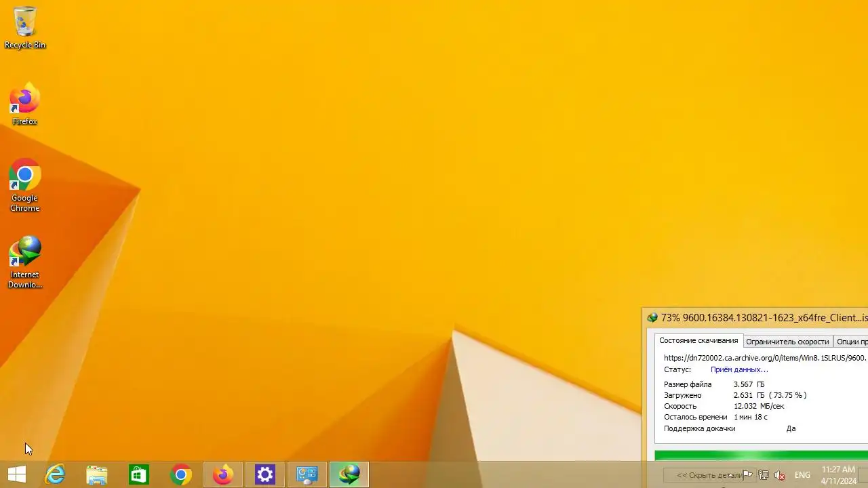Open File Explorer from the taskbar
The width and height of the screenshot is (868, 488).
pos(97,474)
